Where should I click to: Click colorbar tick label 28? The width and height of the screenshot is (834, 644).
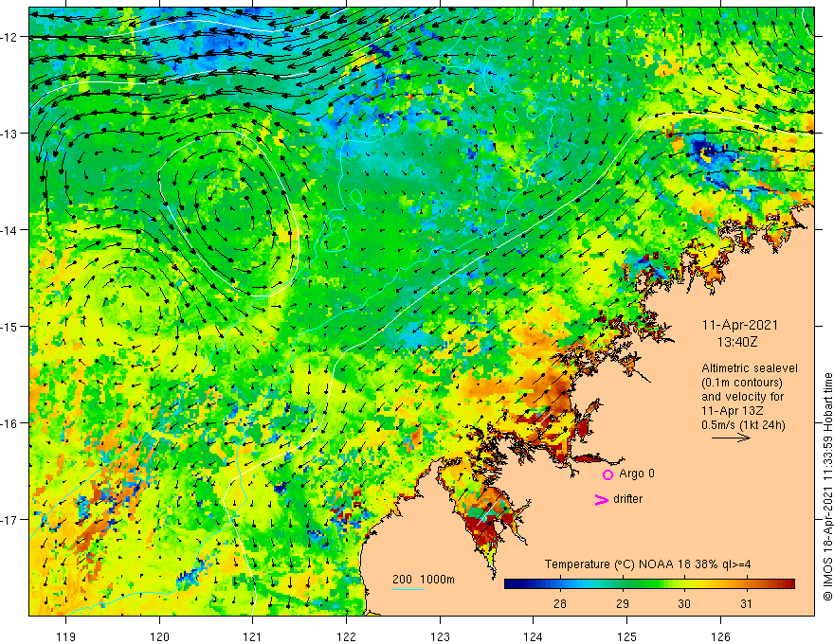coord(559,603)
